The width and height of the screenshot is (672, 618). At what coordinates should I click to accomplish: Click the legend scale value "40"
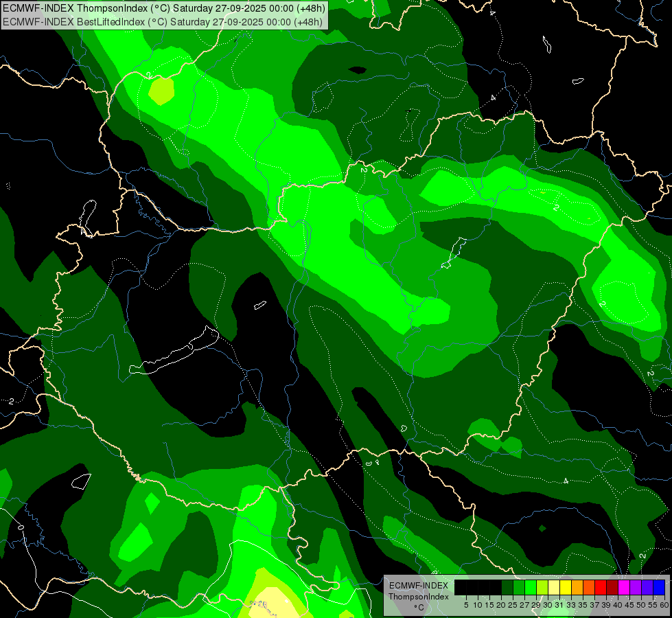pos(618,605)
